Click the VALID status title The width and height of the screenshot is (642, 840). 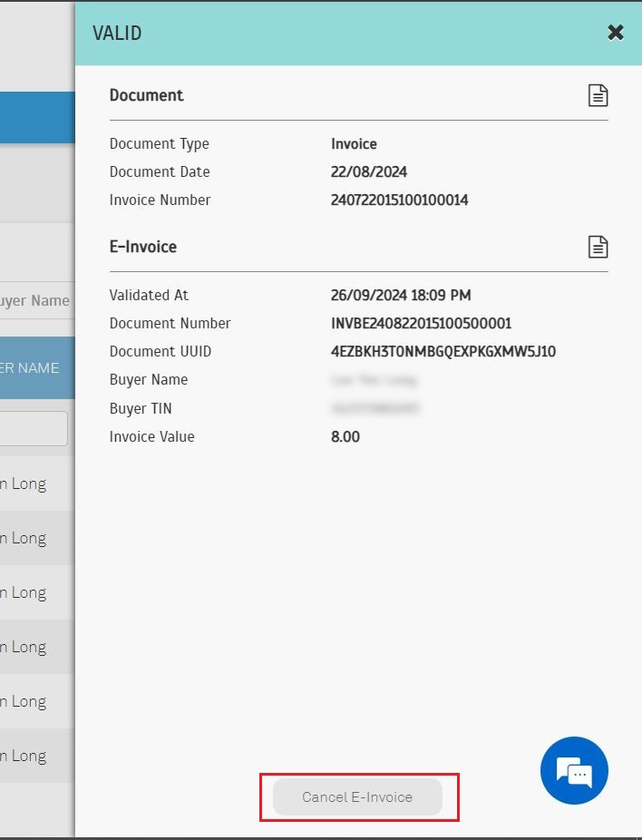point(117,34)
